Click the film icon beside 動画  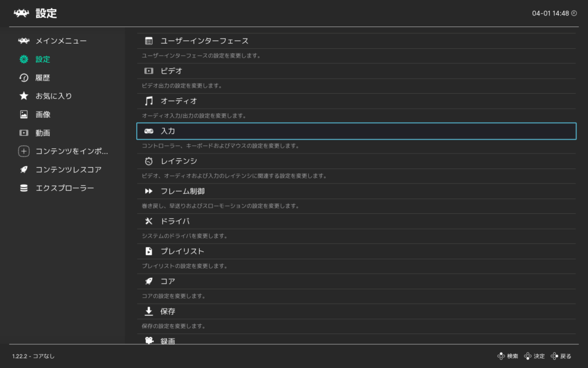[24, 133]
